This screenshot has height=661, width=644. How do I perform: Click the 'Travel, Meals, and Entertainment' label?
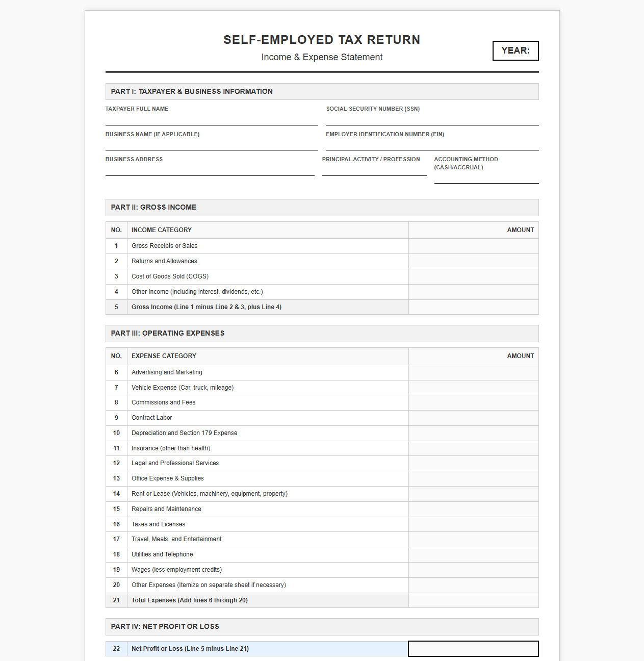pyautogui.click(x=176, y=539)
